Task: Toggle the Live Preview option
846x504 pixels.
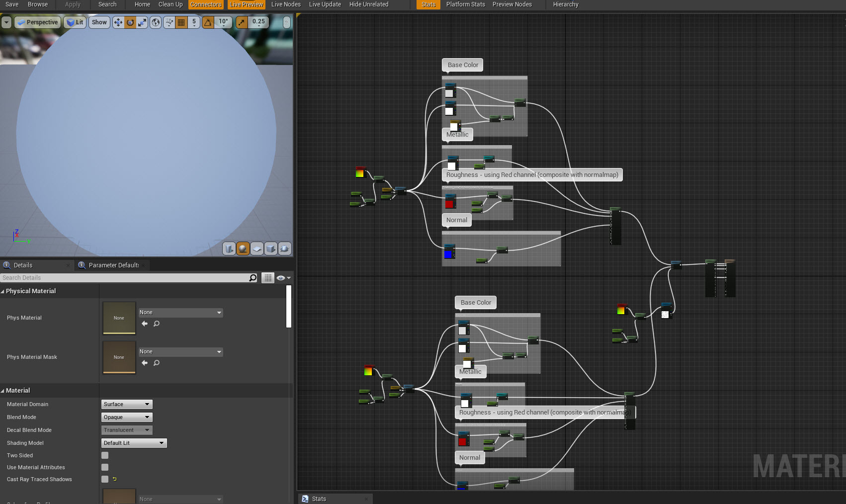Action: click(x=247, y=4)
